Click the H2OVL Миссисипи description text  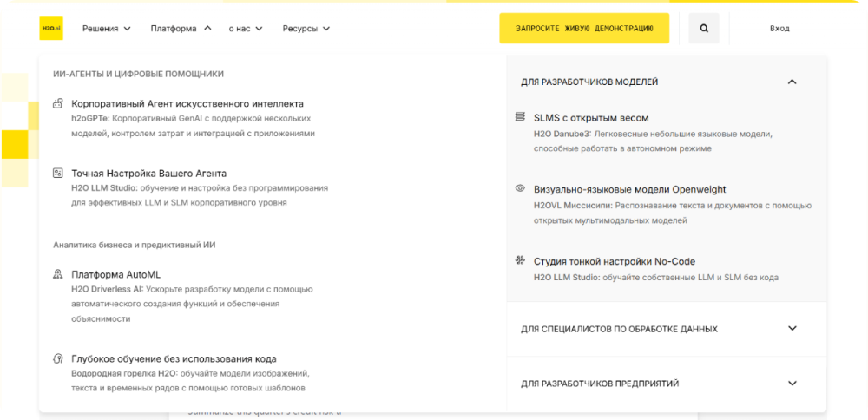(673, 213)
